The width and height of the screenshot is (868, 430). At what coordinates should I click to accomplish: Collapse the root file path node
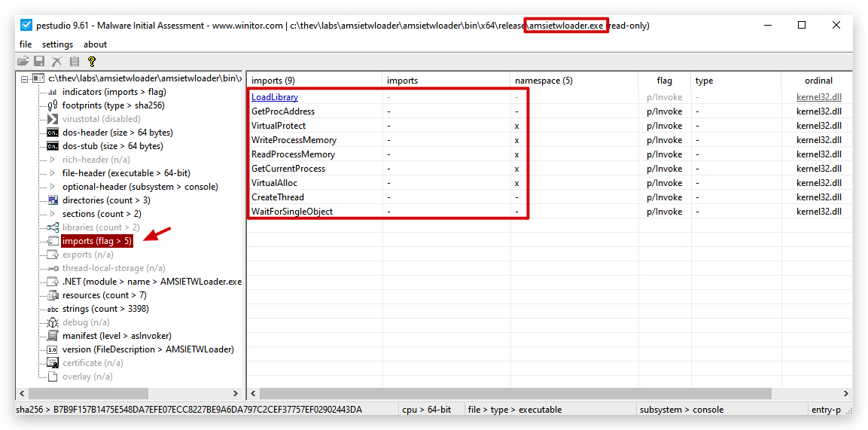tap(24, 79)
